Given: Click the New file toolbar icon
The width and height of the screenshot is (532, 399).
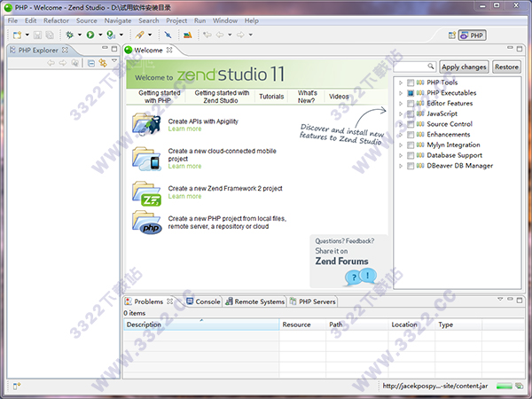Looking at the screenshot, I should pyautogui.click(x=17, y=35).
